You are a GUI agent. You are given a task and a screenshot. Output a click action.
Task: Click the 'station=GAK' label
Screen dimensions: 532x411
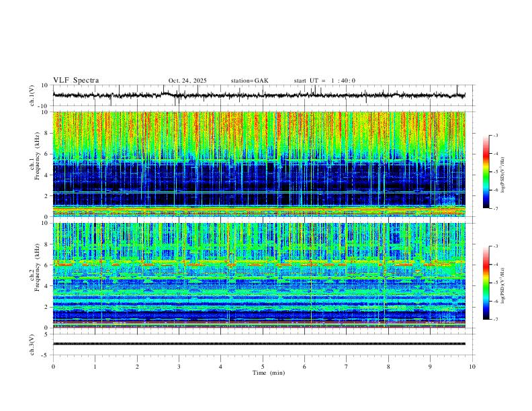coord(249,81)
